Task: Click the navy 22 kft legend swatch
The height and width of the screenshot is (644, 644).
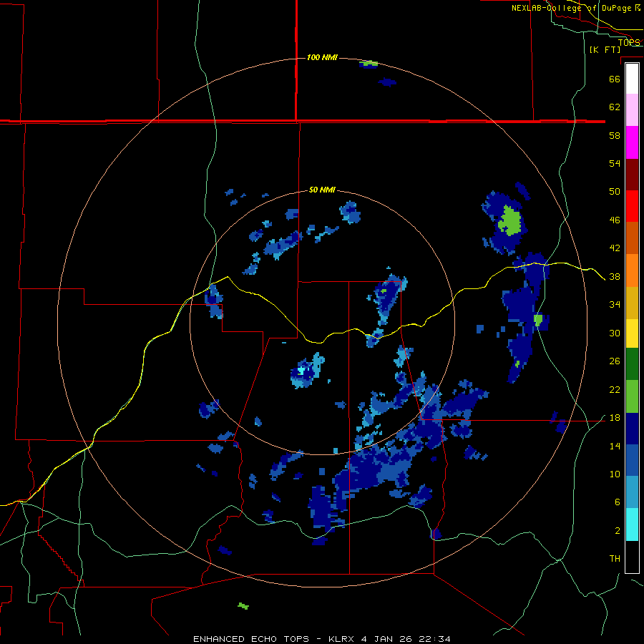Action: (632, 429)
